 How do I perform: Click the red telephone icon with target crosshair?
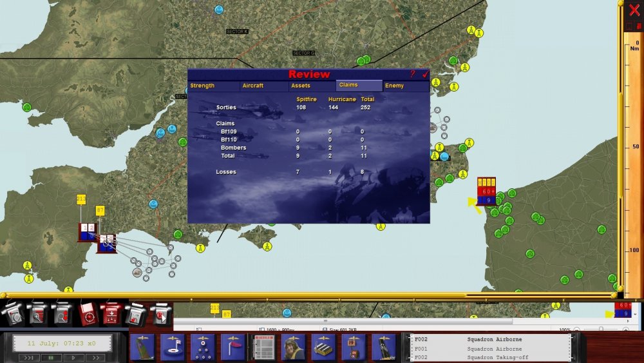point(87,314)
